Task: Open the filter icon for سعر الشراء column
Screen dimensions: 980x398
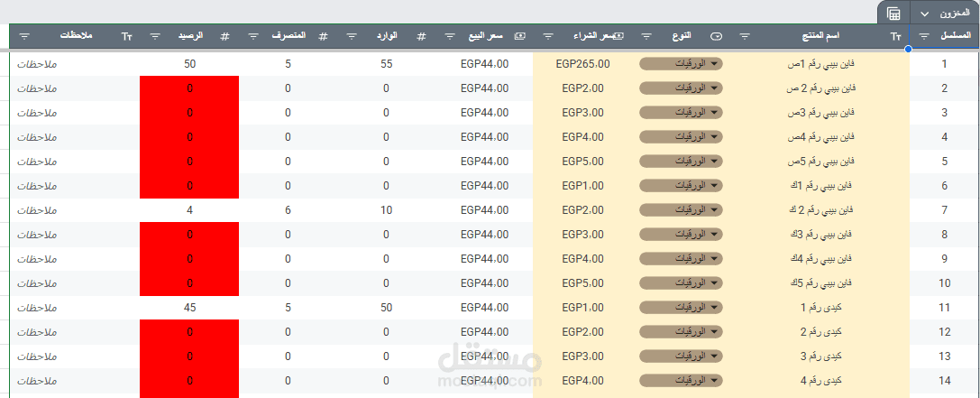Action: click(547, 36)
